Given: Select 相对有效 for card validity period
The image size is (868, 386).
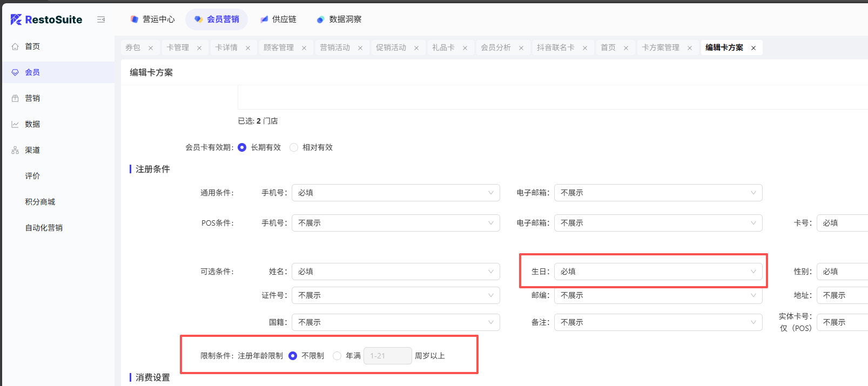Looking at the screenshot, I should [294, 147].
